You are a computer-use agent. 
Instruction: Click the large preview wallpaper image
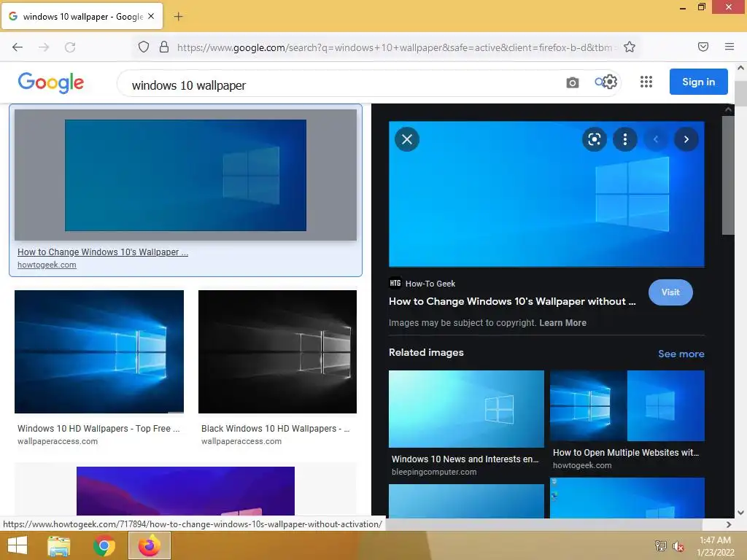coord(546,194)
